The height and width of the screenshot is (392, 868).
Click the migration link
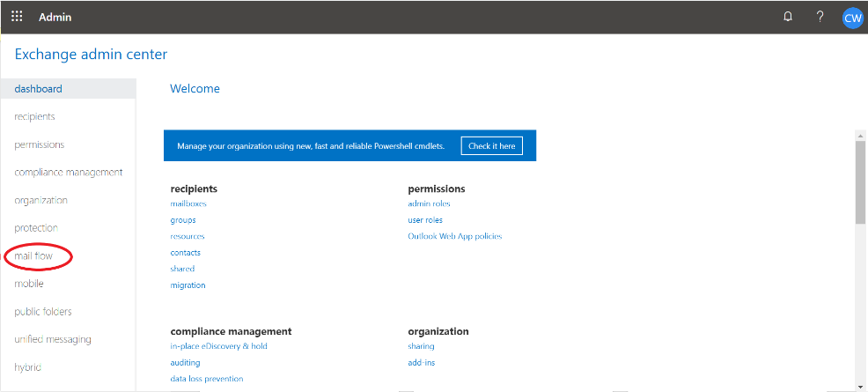[188, 285]
